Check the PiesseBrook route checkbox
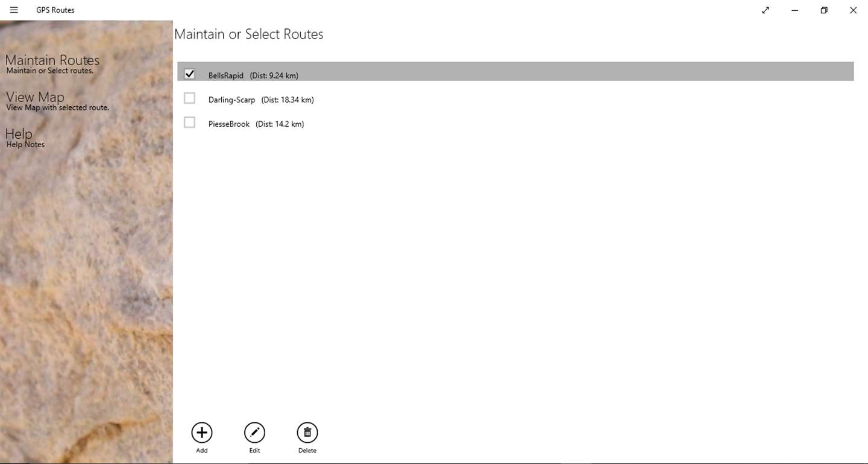Viewport: 868px width, 464px height. click(189, 122)
